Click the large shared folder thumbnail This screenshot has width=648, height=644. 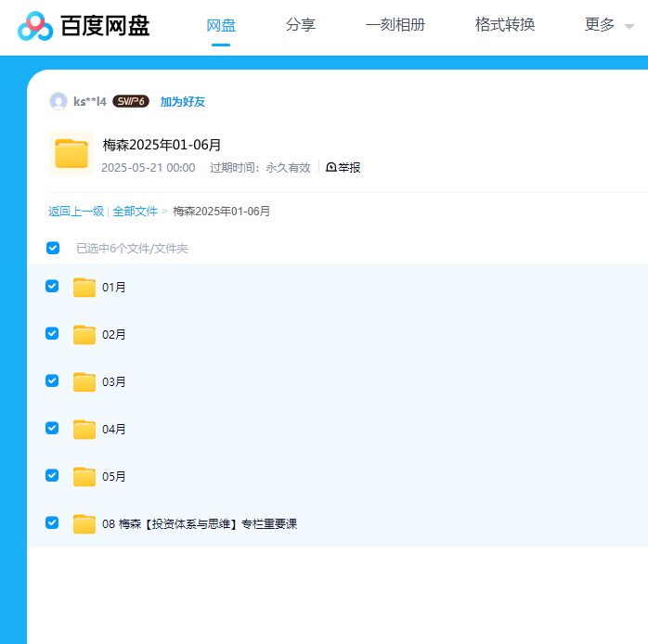71,153
